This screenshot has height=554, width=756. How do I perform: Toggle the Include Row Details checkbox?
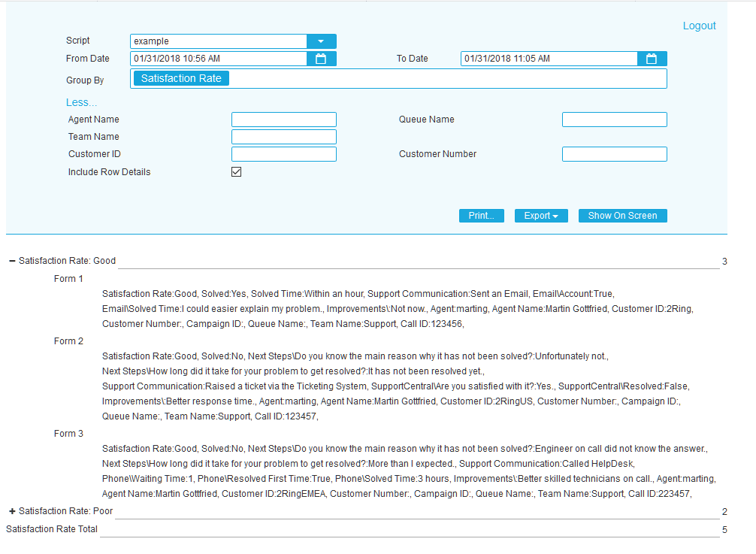click(x=236, y=171)
